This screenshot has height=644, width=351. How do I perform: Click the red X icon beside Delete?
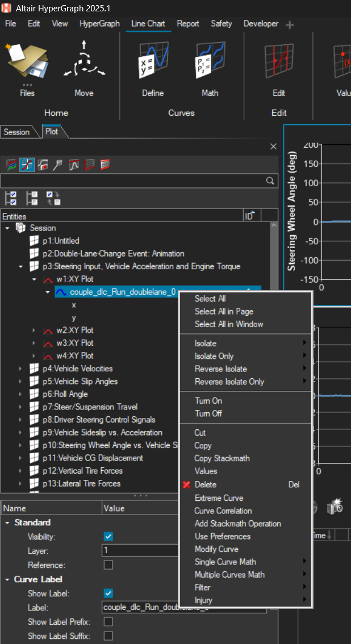(x=186, y=484)
